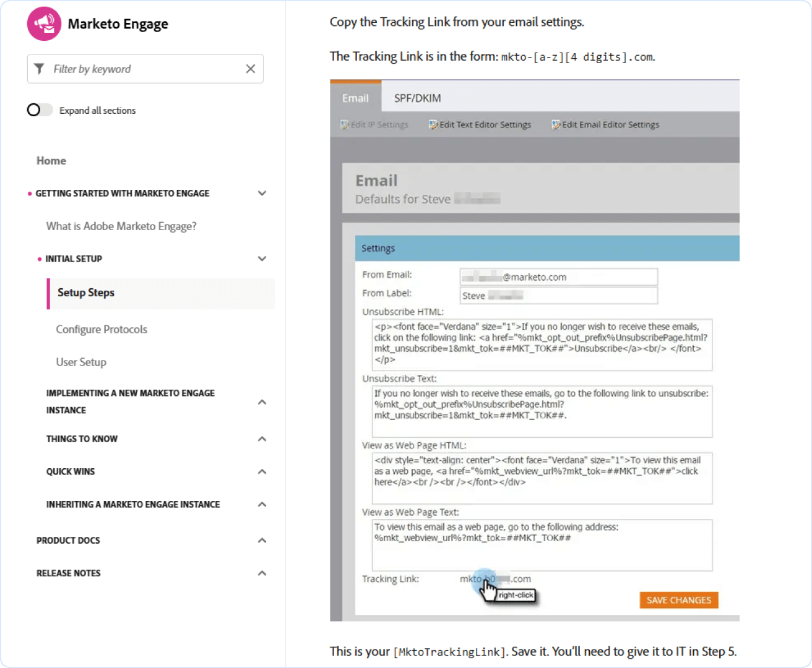Click the mkto tracking link value
This screenshot has height=668, width=812.
[x=495, y=579]
